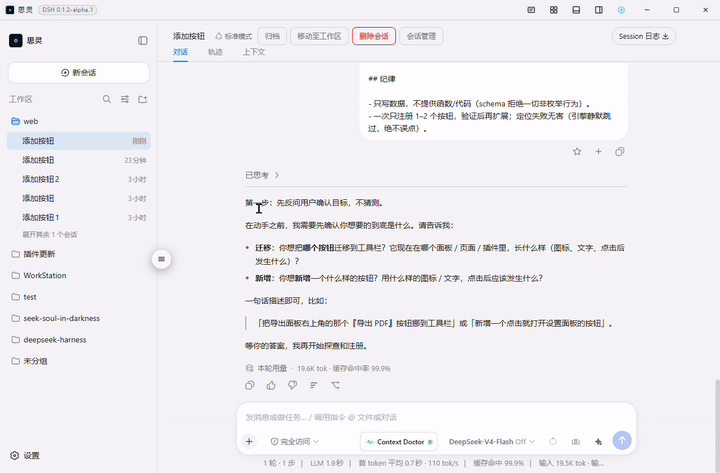The image size is (720, 473).
Task: Toggle the Context Doctor button
Action: coord(399,442)
